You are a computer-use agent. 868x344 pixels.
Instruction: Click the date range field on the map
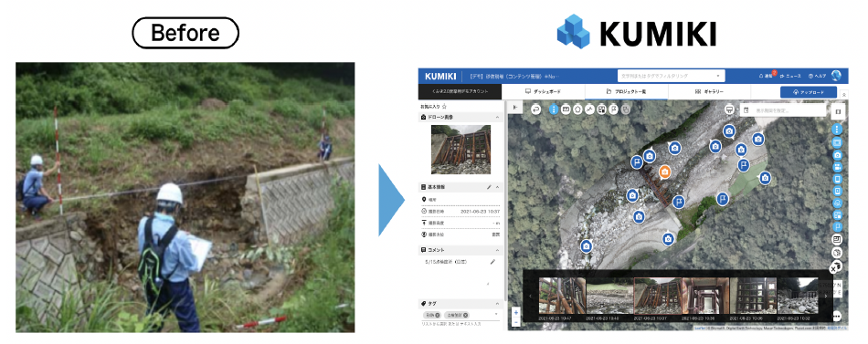(782, 110)
